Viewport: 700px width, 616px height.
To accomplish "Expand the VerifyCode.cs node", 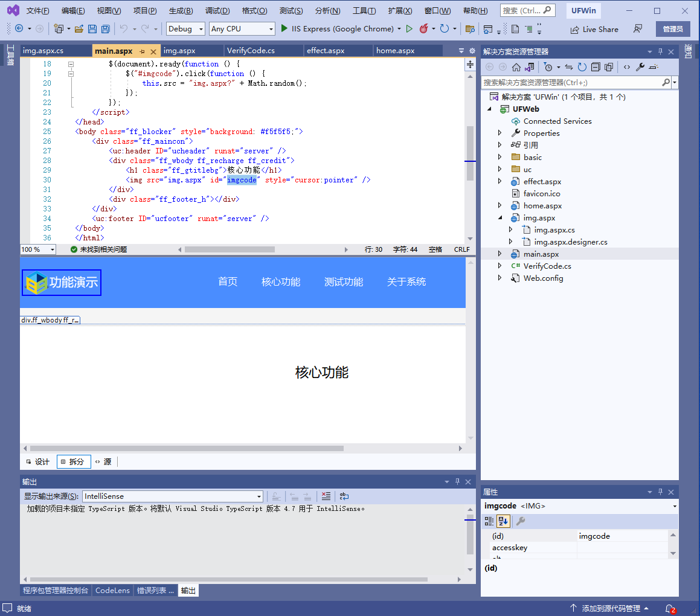I will [499, 266].
